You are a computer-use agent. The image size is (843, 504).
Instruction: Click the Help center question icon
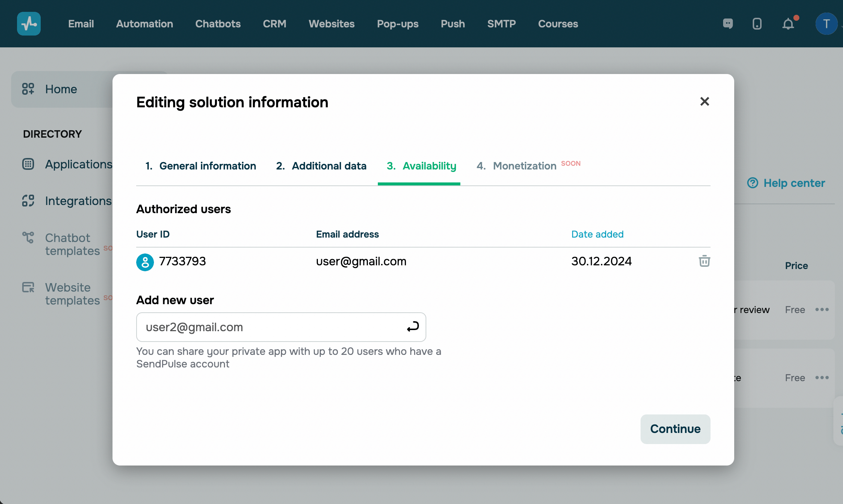[x=752, y=183]
